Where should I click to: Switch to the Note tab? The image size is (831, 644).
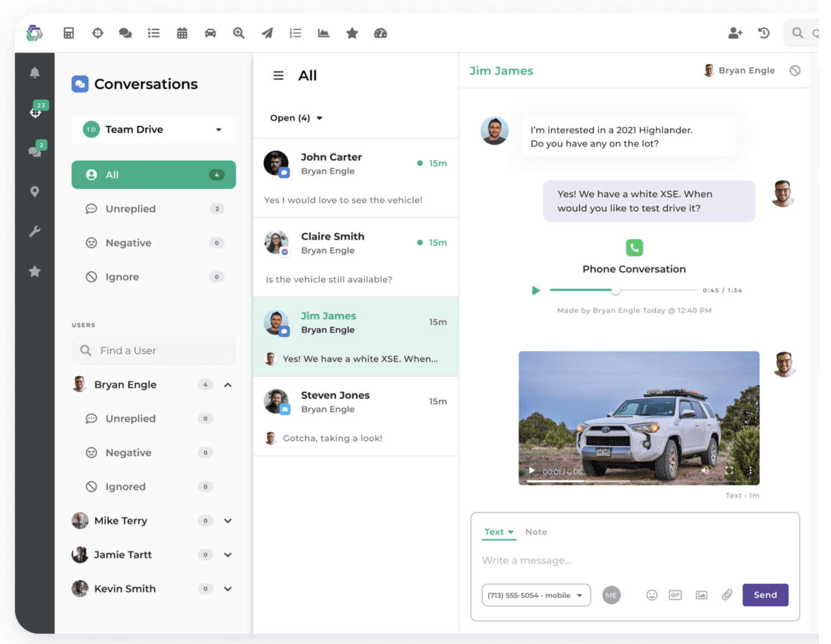536,532
